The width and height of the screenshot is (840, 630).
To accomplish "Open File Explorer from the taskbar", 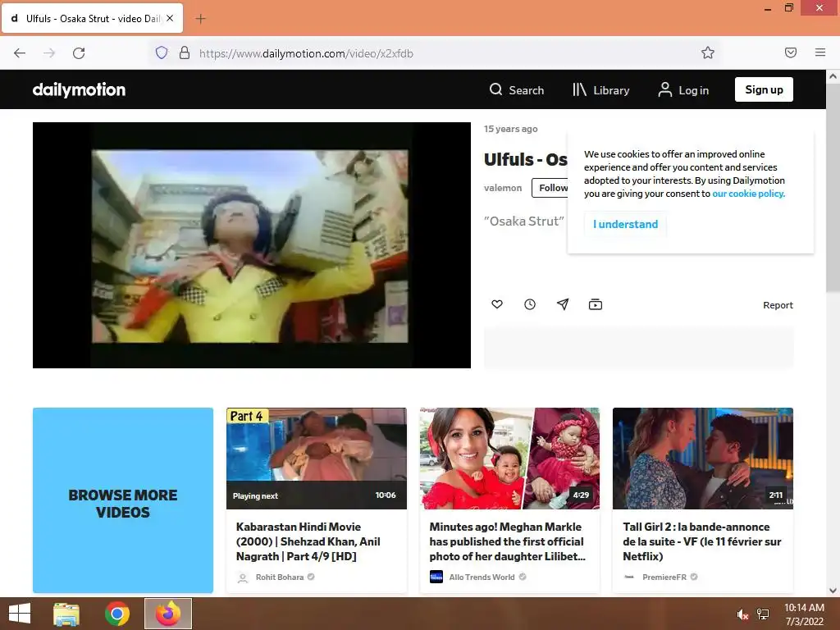I will click(66, 614).
